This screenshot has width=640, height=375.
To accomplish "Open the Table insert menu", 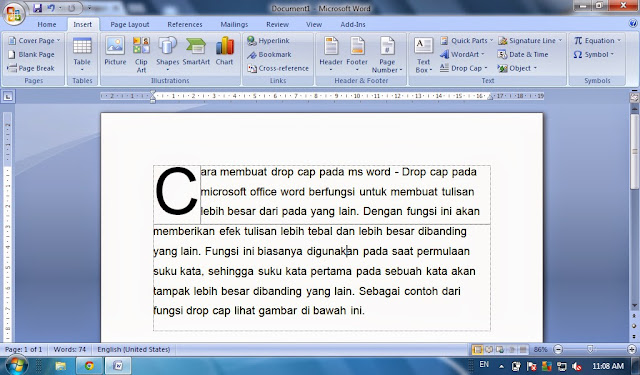I will tap(82, 54).
